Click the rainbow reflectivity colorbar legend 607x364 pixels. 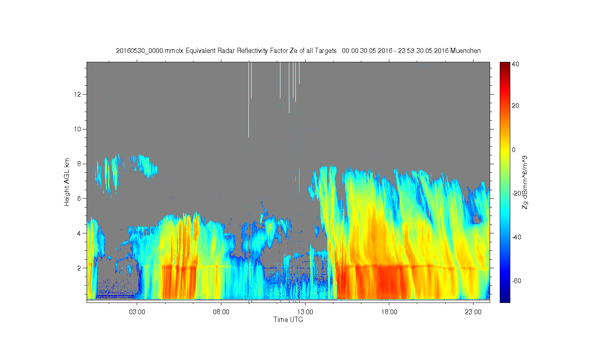coord(505,182)
